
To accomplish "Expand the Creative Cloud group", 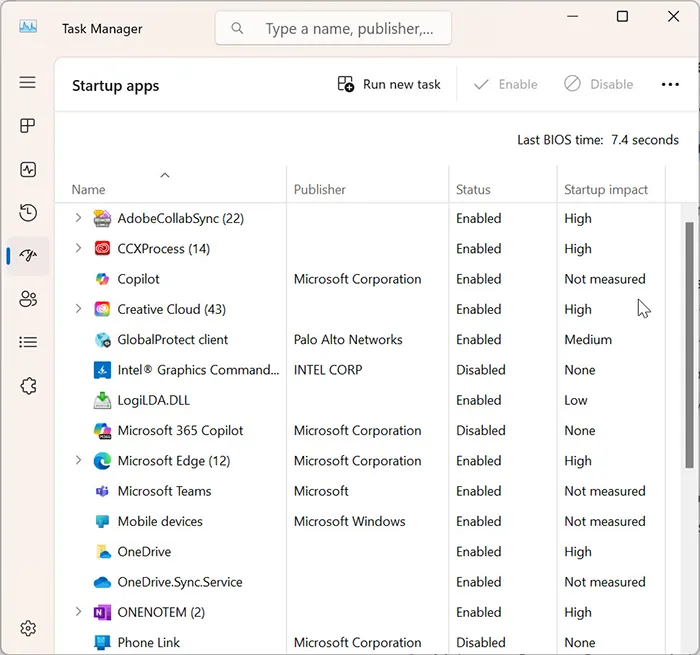I will (79, 309).
